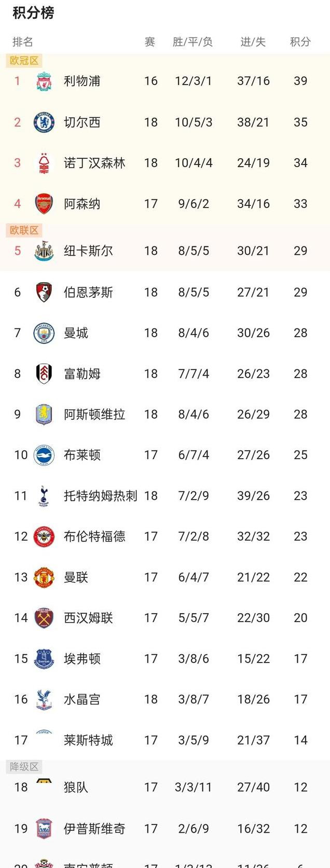Tap the 积分榜 title
Screen dimensions: 330x868
33,13
